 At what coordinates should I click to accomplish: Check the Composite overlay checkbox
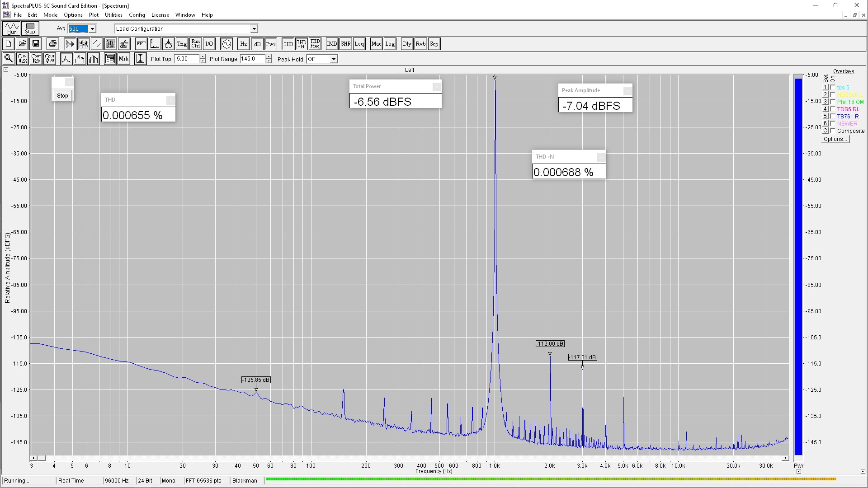click(x=833, y=131)
